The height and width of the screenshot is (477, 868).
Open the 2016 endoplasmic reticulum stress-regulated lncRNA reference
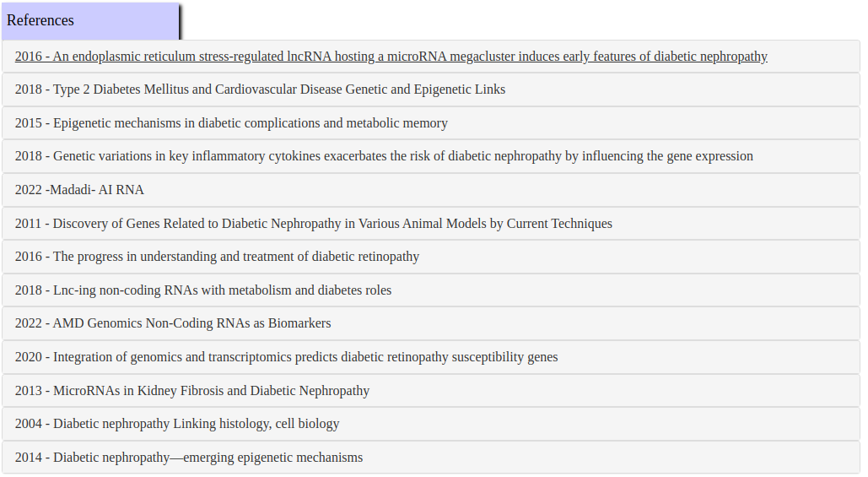(x=391, y=57)
